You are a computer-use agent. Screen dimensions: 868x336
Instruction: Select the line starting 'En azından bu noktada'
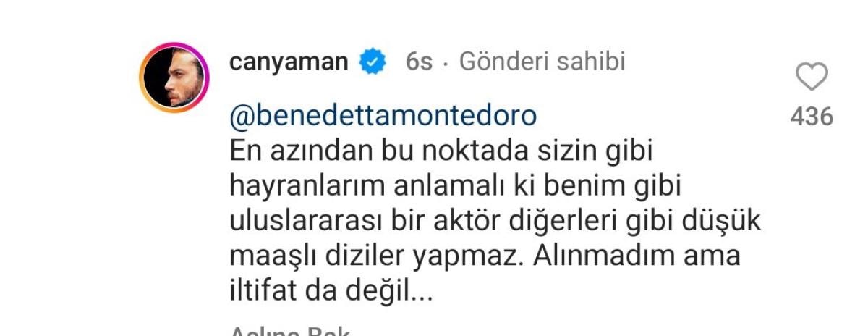click(x=447, y=153)
